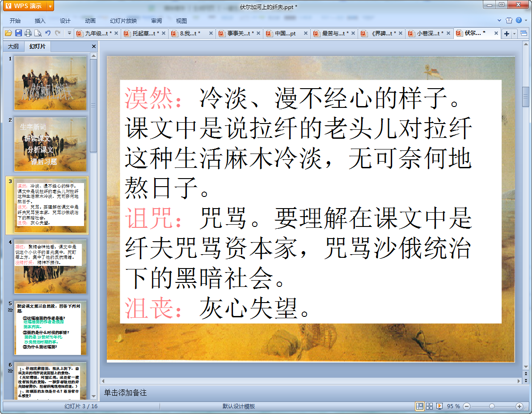Click the Print icon in the toolbar
The height and width of the screenshot is (414, 532).
click(x=28, y=33)
